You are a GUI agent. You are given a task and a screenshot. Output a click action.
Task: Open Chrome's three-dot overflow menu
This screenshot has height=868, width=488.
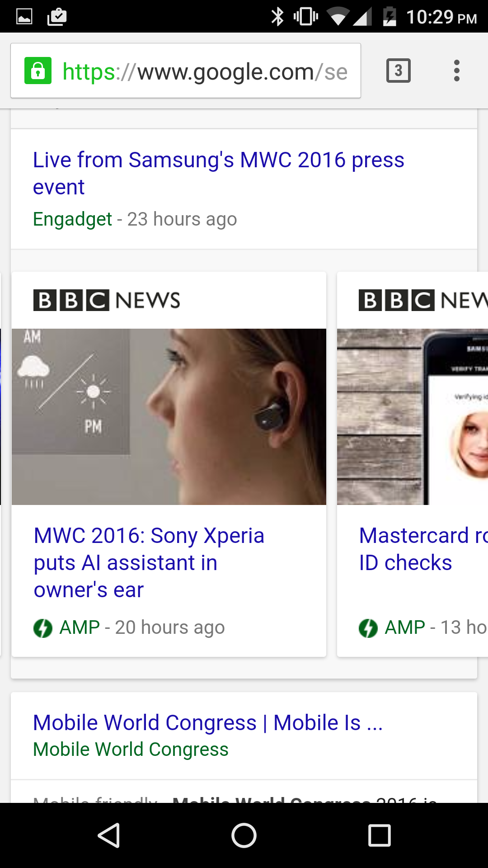[x=457, y=71]
